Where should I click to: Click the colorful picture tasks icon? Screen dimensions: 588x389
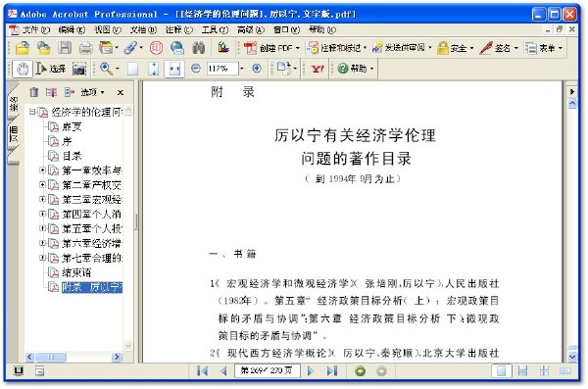tap(223, 48)
